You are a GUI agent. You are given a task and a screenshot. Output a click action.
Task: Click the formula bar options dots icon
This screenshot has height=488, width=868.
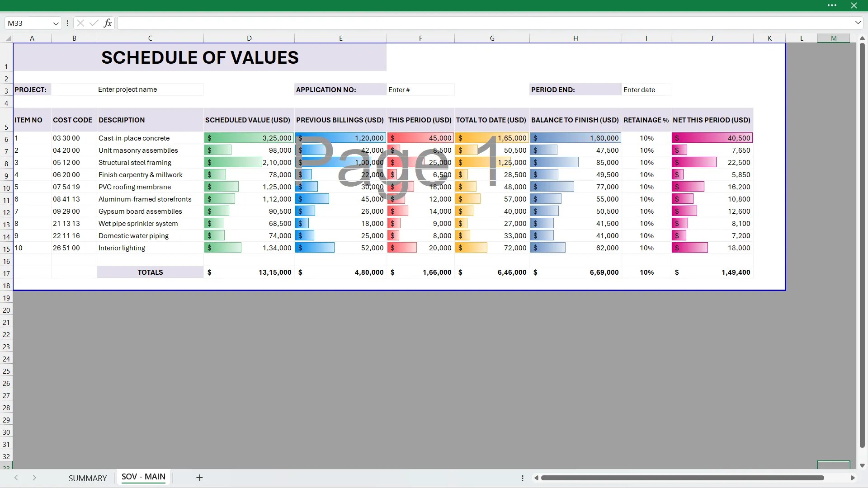67,23
